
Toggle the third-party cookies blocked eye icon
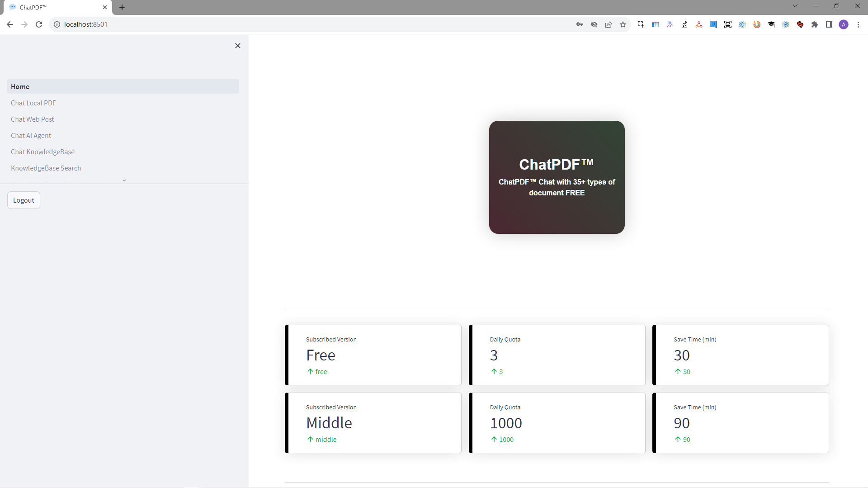[594, 24]
